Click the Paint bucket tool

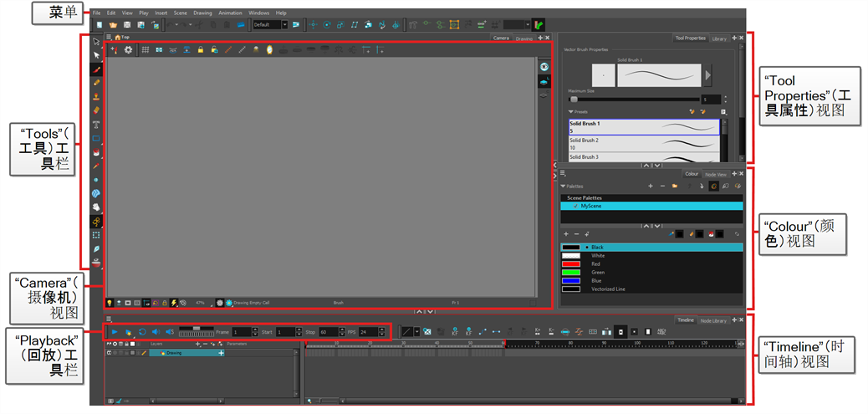tap(97, 152)
